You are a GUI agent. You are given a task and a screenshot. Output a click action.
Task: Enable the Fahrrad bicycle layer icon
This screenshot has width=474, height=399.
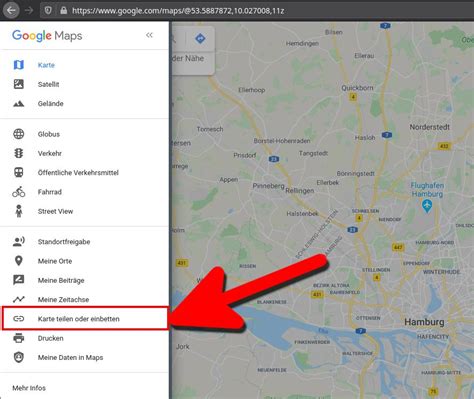pyautogui.click(x=19, y=192)
